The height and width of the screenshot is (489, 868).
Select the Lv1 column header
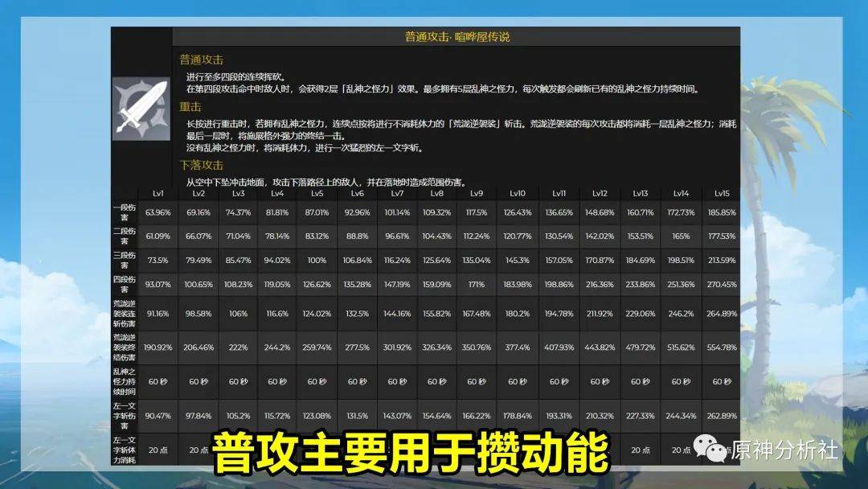pyautogui.click(x=158, y=193)
